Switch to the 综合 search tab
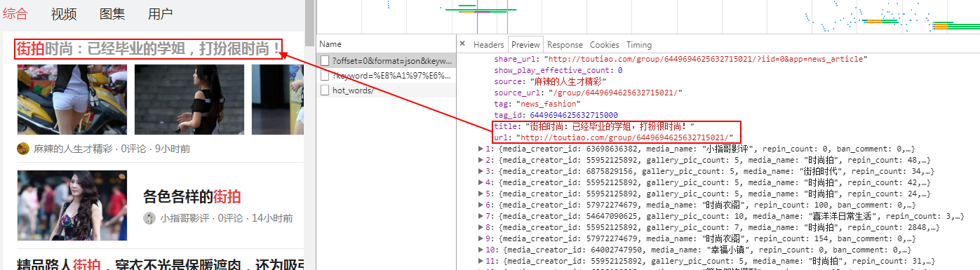 pos(15,13)
